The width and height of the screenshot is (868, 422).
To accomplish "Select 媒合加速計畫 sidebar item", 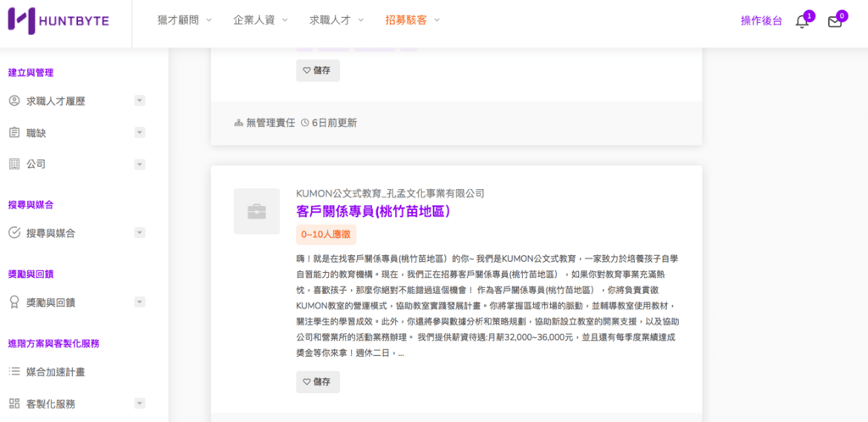I will (x=56, y=372).
